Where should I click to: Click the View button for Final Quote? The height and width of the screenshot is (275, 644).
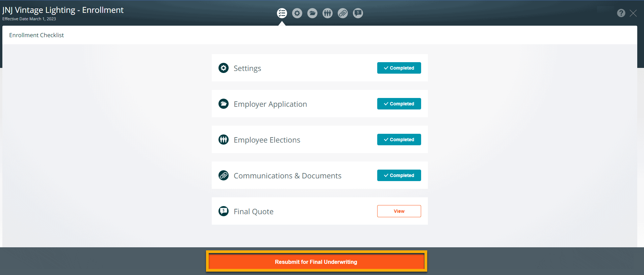pyautogui.click(x=399, y=211)
